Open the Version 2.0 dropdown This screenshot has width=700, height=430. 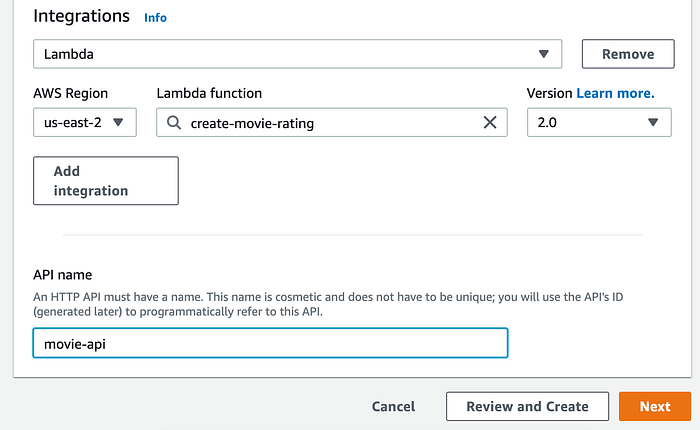point(599,123)
